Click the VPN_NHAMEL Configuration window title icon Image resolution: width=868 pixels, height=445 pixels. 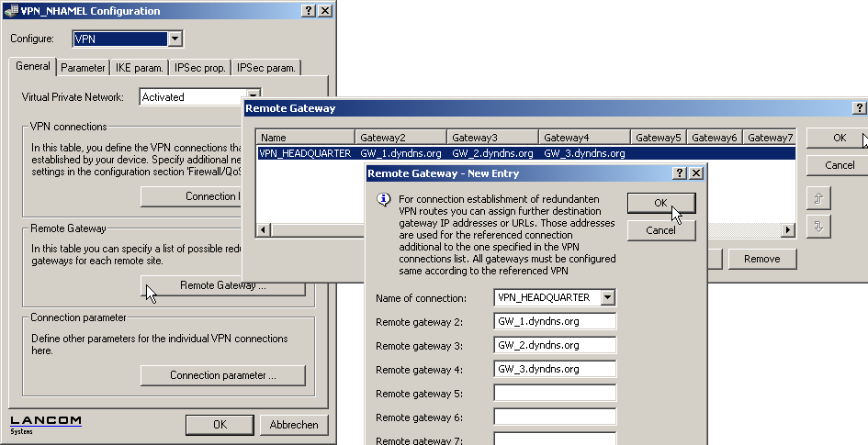click(10, 11)
